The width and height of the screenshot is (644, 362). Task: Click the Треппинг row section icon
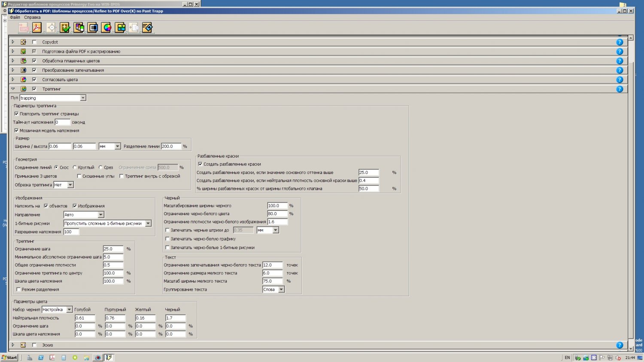click(23, 89)
